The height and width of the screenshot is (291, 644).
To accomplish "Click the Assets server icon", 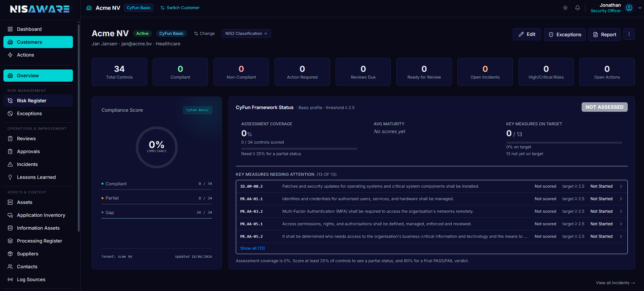I will click(10, 202).
